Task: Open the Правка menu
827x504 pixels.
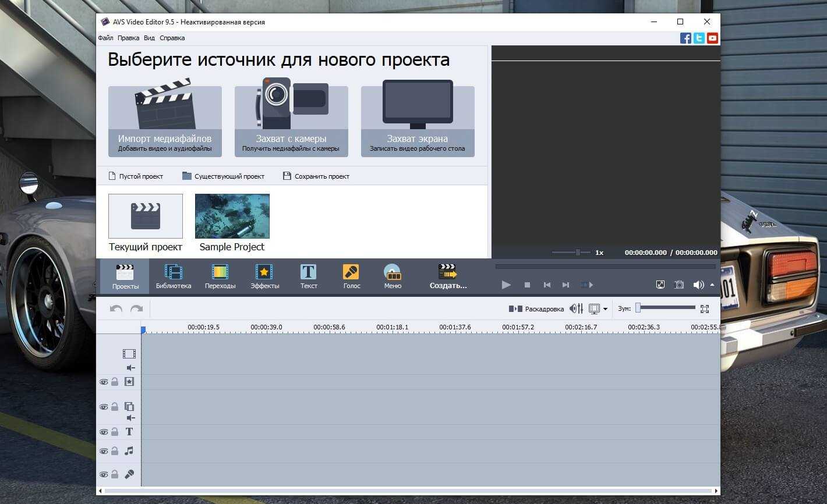Action: click(128, 38)
